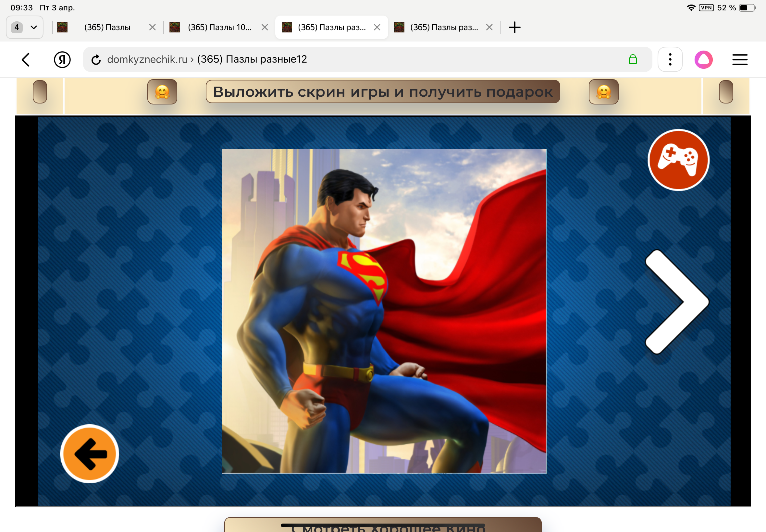Reload page with refresh icon

[96, 60]
